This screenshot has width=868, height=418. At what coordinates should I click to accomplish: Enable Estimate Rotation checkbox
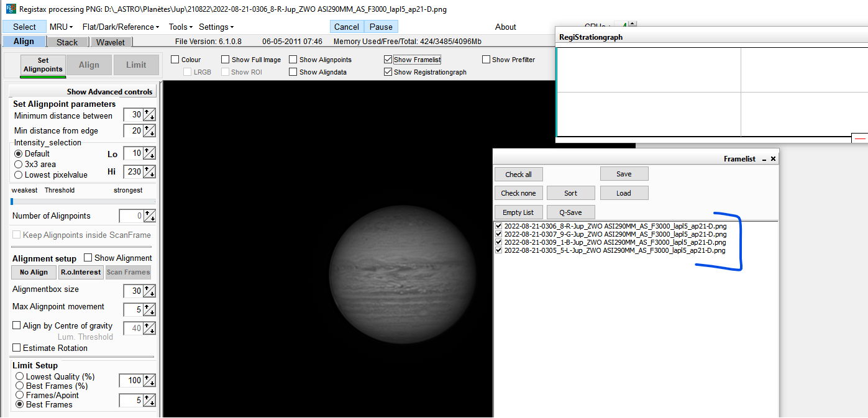tap(17, 348)
